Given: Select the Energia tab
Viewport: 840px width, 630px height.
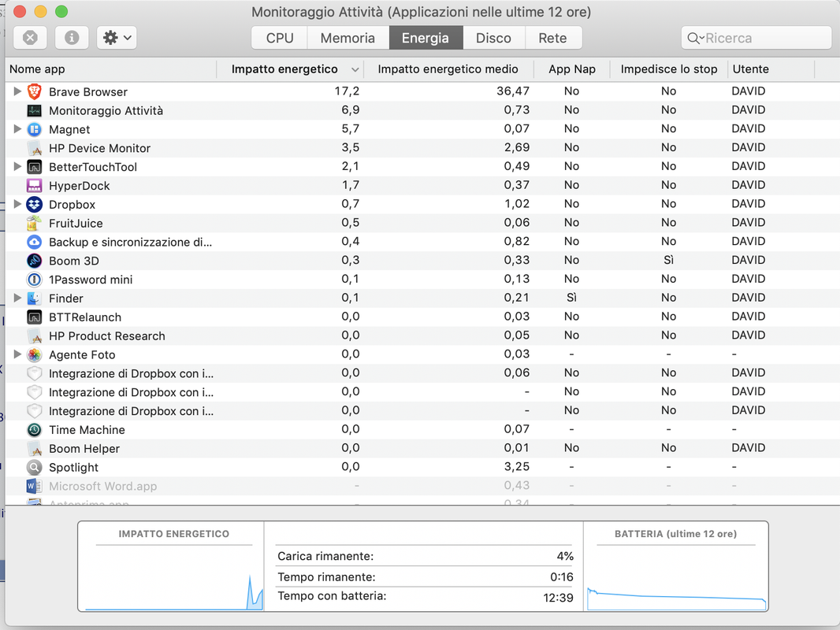Looking at the screenshot, I should [x=426, y=38].
